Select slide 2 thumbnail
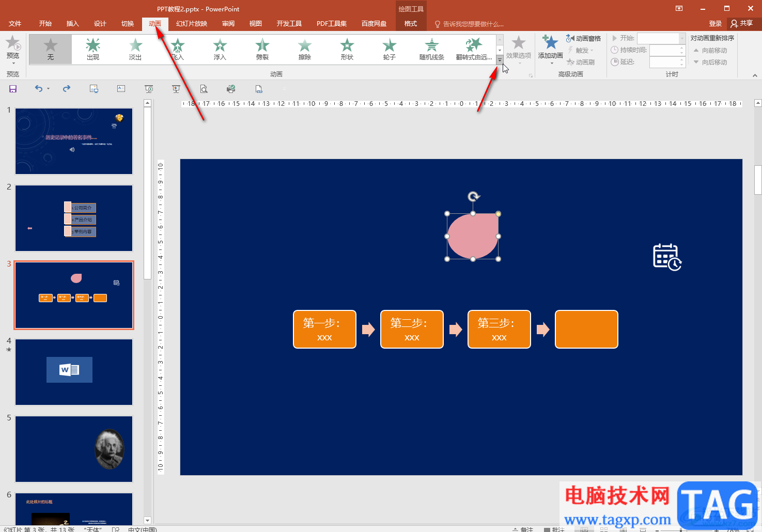The image size is (762, 532). [74, 218]
